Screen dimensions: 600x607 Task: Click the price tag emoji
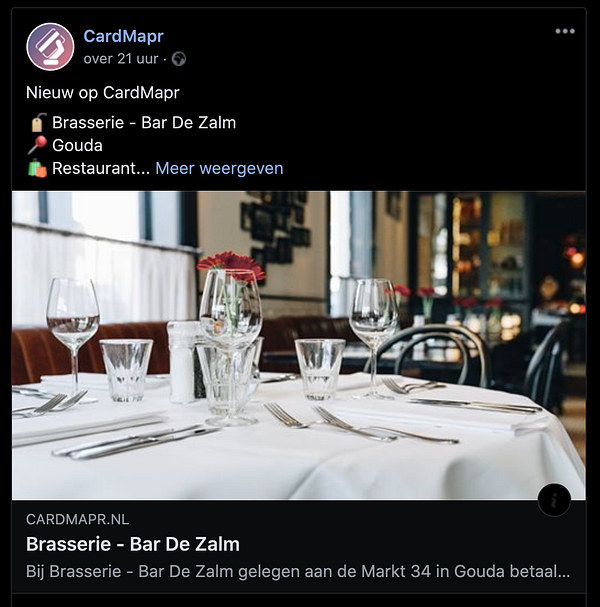(x=38, y=123)
